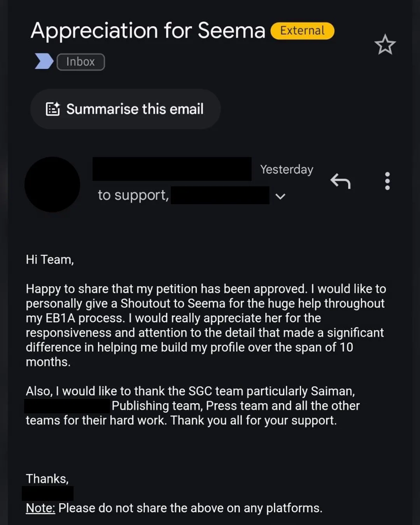The height and width of the screenshot is (525, 420).
Task: Click the Summarise sparkle document icon
Action: (53, 109)
